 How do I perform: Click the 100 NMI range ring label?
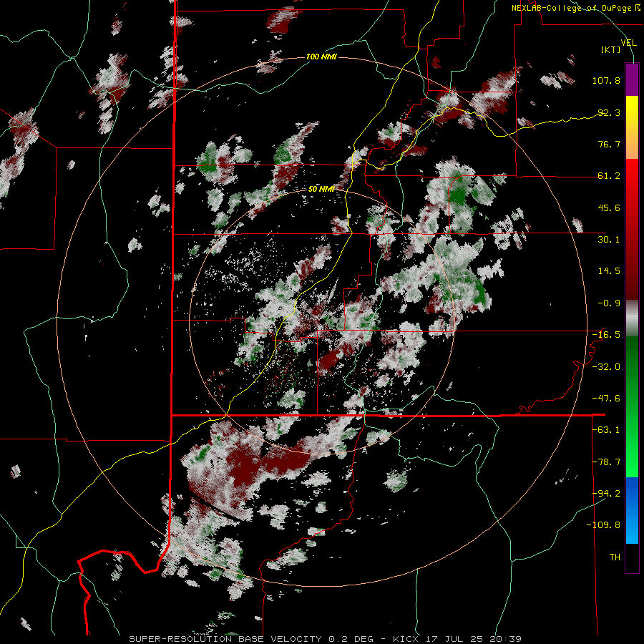[x=321, y=57]
